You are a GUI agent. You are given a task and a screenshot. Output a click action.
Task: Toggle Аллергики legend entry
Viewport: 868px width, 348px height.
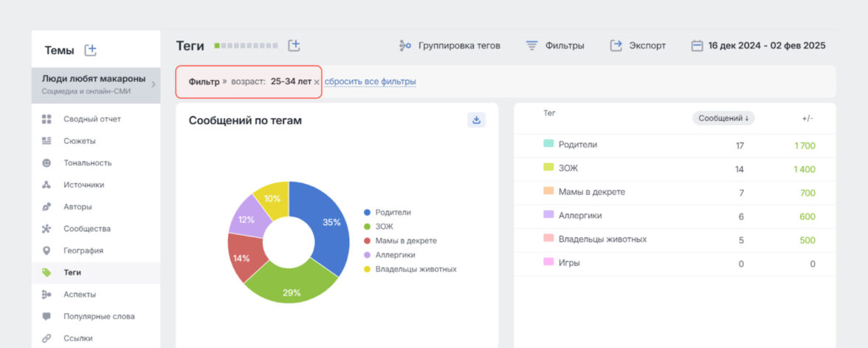(395, 255)
